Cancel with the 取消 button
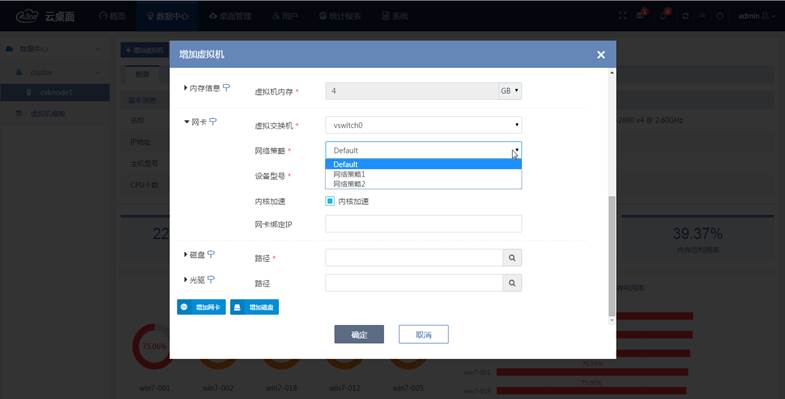The width and height of the screenshot is (785, 399). 424,334
